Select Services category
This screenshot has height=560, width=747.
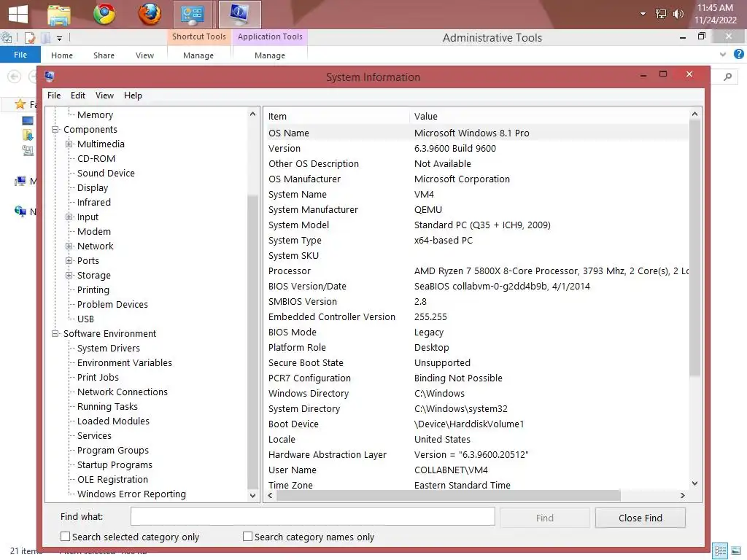pos(94,436)
